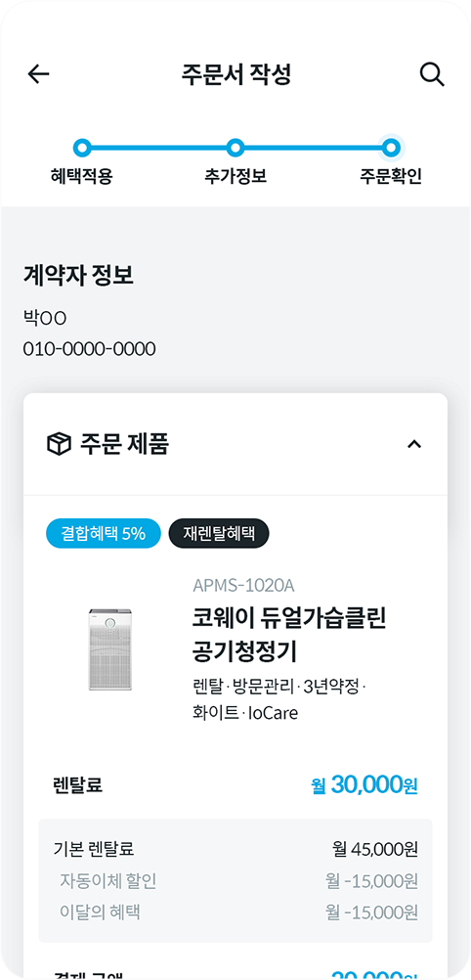
Task: Tap the back arrow icon
Action: (x=38, y=74)
